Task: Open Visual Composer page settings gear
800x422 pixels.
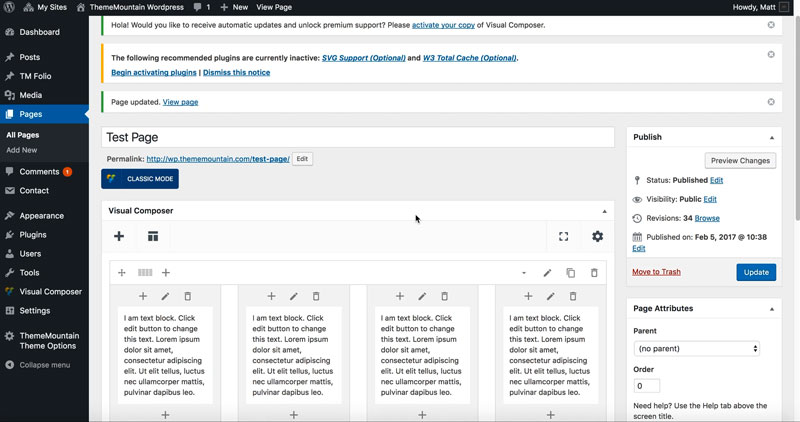Action: click(597, 236)
